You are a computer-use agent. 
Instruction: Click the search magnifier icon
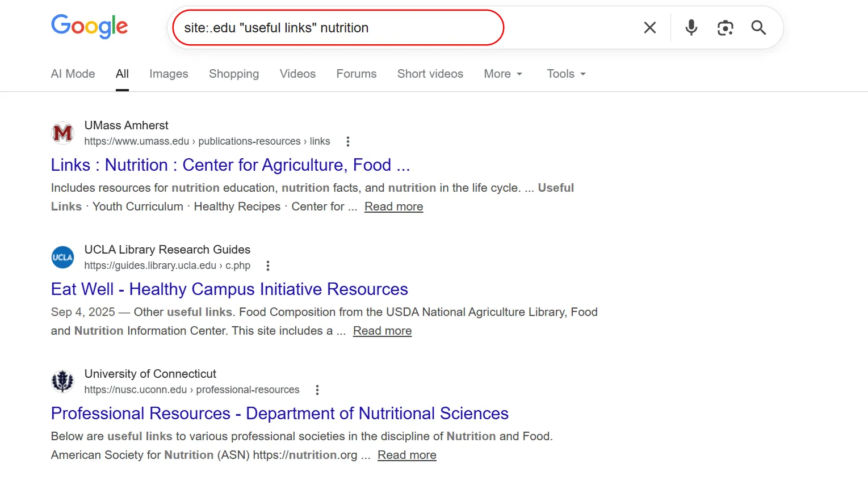[759, 27]
